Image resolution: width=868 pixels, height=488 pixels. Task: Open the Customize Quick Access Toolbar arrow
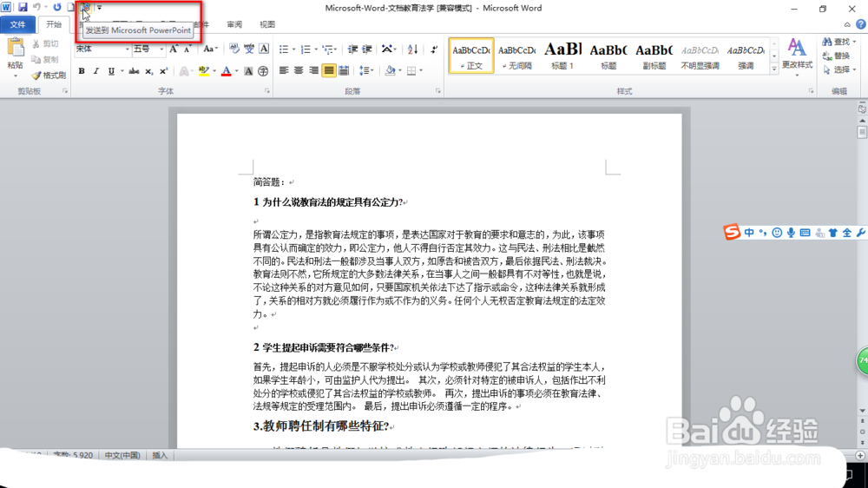(x=100, y=8)
